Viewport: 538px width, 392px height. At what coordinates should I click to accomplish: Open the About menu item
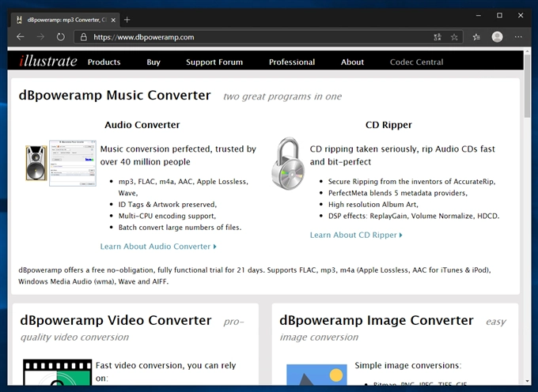point(352,62)
